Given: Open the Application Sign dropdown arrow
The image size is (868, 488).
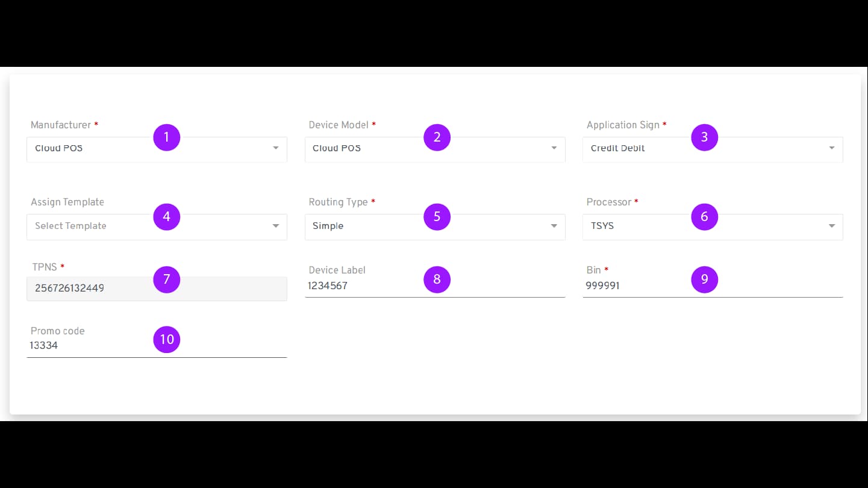Looking at the screenshot, I should [831, 148].
